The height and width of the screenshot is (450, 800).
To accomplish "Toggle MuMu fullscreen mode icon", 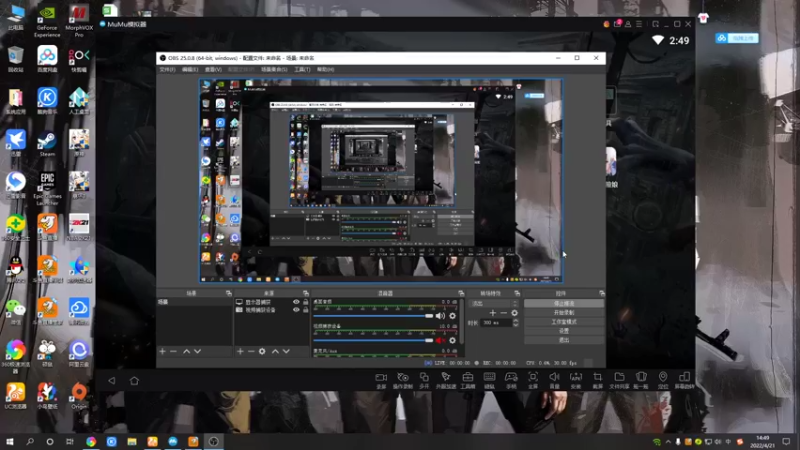I will (x=533, y=381).
